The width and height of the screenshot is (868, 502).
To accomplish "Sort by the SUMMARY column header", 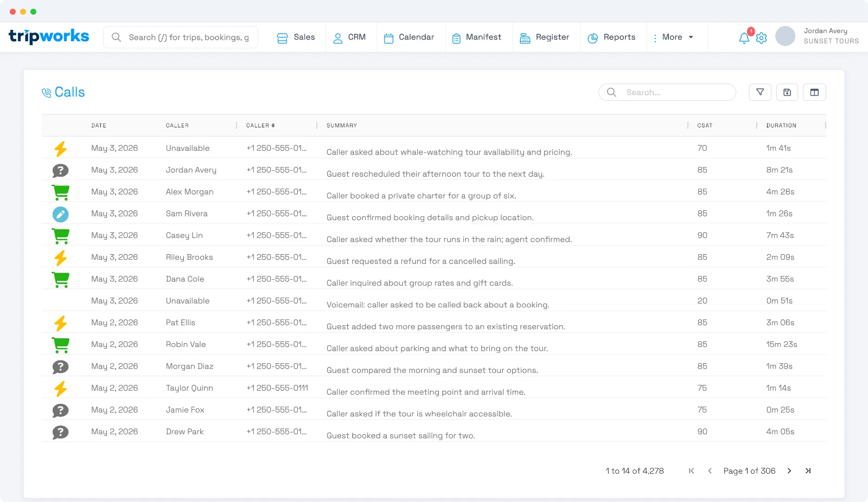I will coord(342,125).
